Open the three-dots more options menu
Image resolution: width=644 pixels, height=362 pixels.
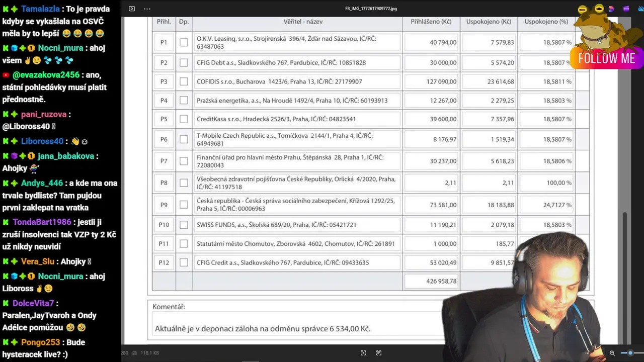[x=147, y=9]
